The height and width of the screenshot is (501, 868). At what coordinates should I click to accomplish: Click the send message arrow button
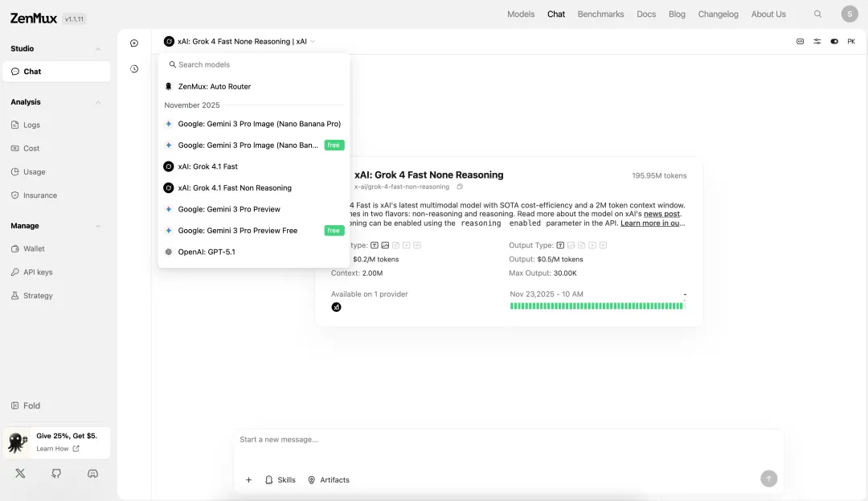coord(768,478)
